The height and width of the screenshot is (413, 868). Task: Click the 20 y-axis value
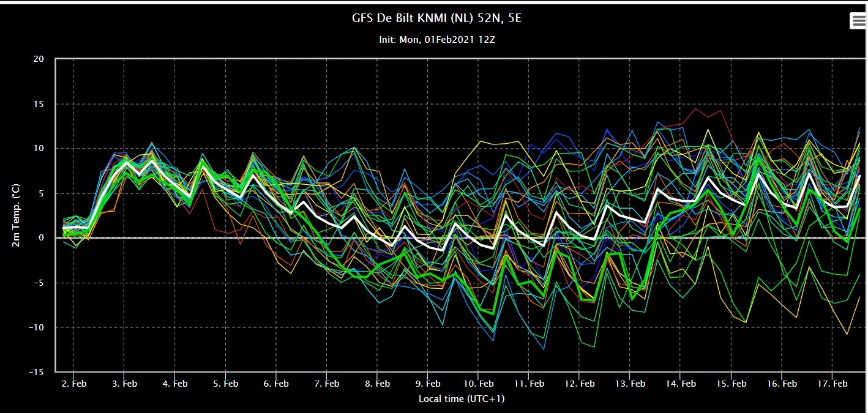tap(39, 59)
